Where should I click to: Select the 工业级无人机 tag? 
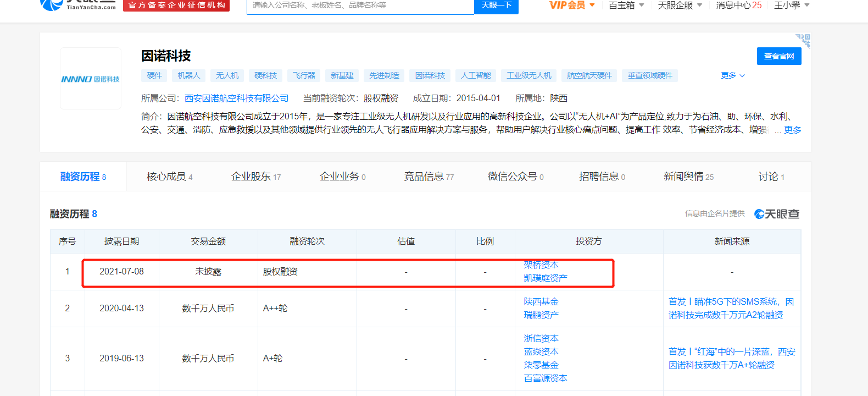529,75
